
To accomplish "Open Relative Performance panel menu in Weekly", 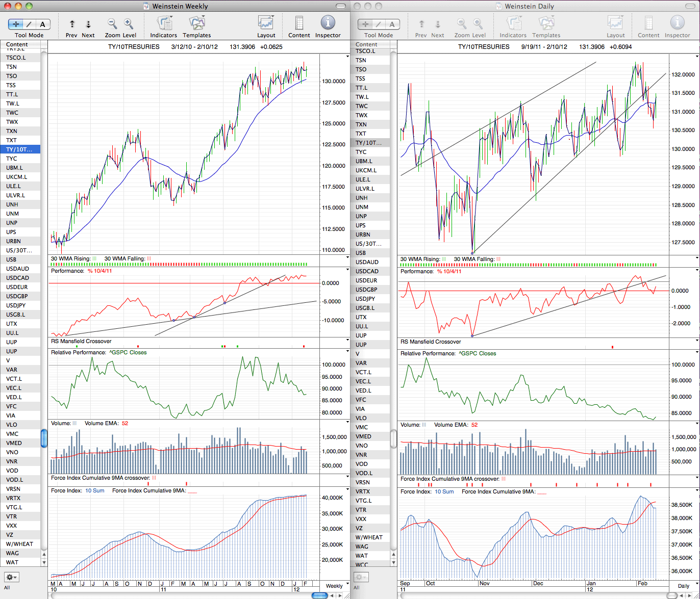I will coord(348,352).
